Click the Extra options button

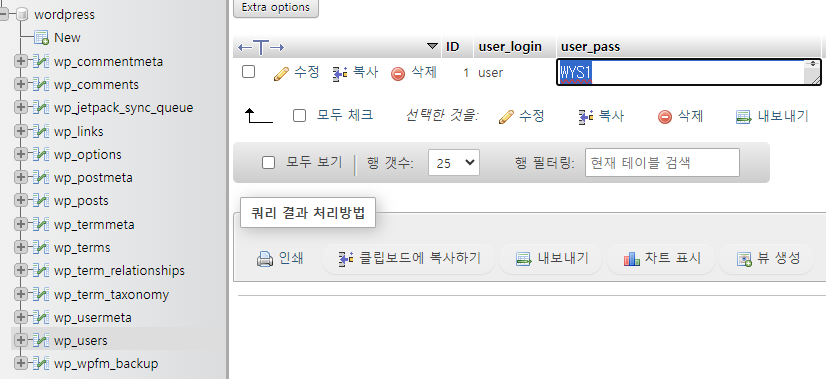click(276, 7)
